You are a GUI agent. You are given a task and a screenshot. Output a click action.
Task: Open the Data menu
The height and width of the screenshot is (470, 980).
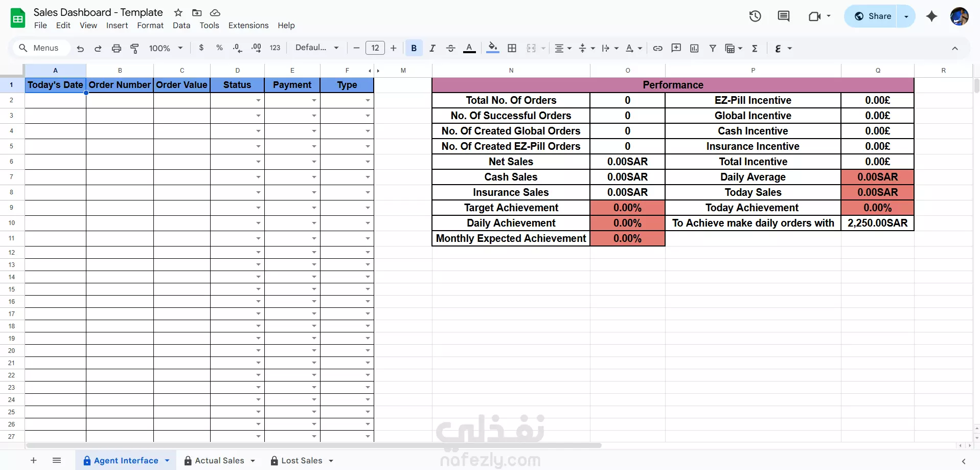click(x=181, y=26)
